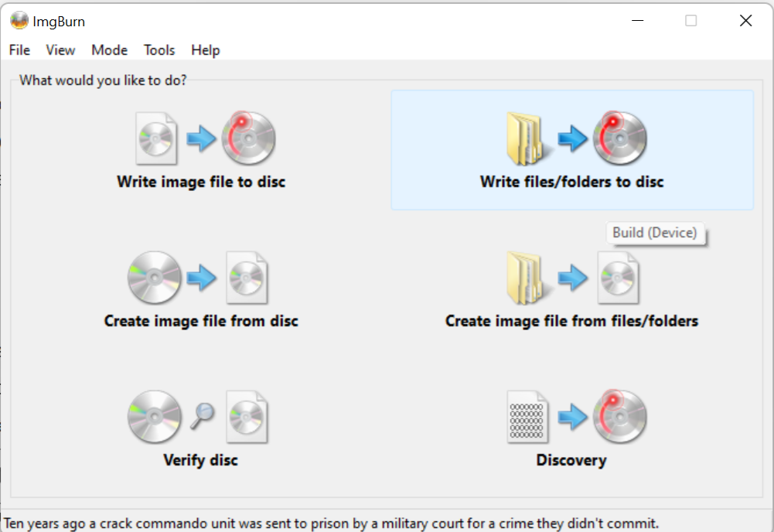
Task: Open the View menu
Action: tap(60, 50)
